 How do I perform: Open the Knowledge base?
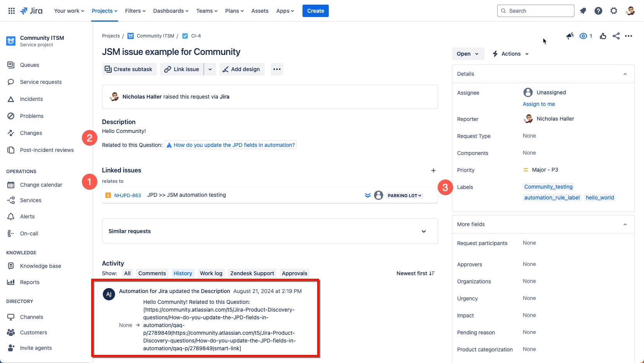(x=40, y=266)
